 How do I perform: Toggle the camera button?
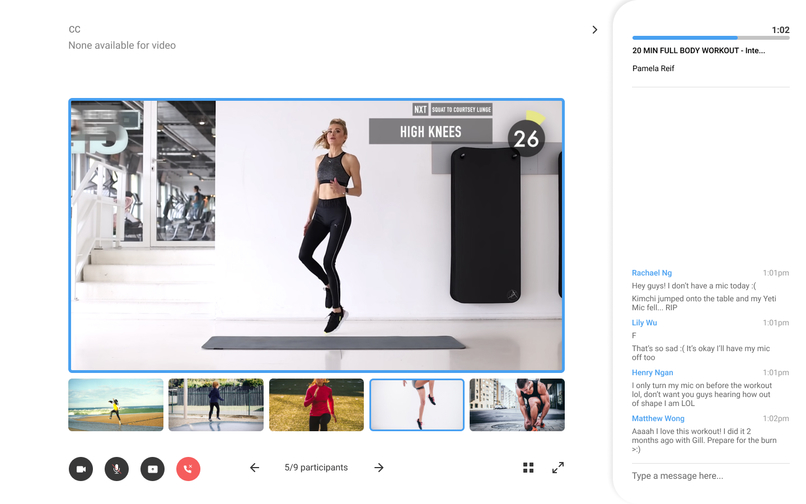(81, 469)
